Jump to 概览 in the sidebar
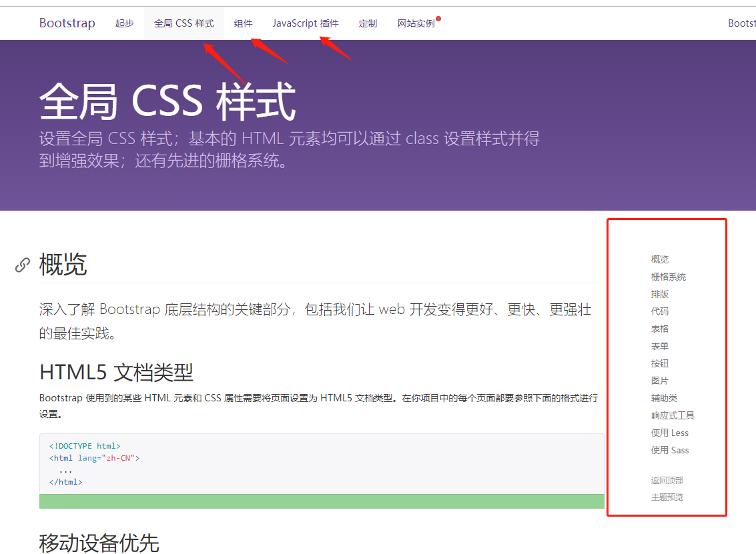 click(x=659, y=259)
